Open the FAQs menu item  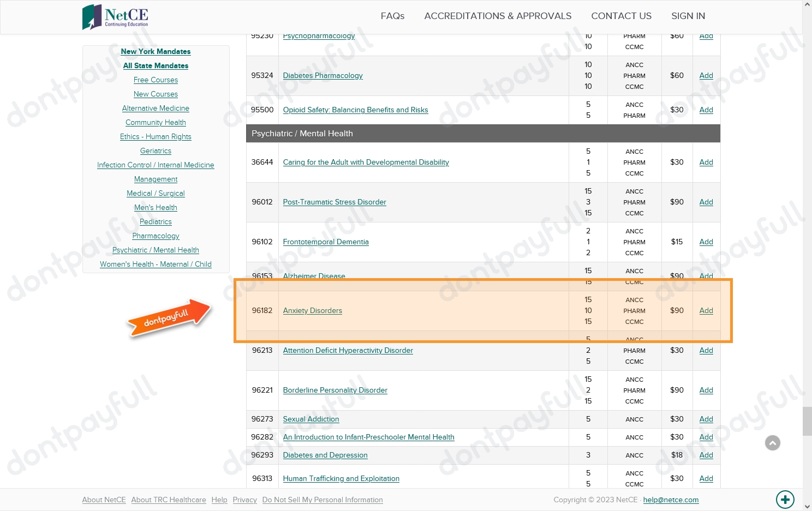392,16
